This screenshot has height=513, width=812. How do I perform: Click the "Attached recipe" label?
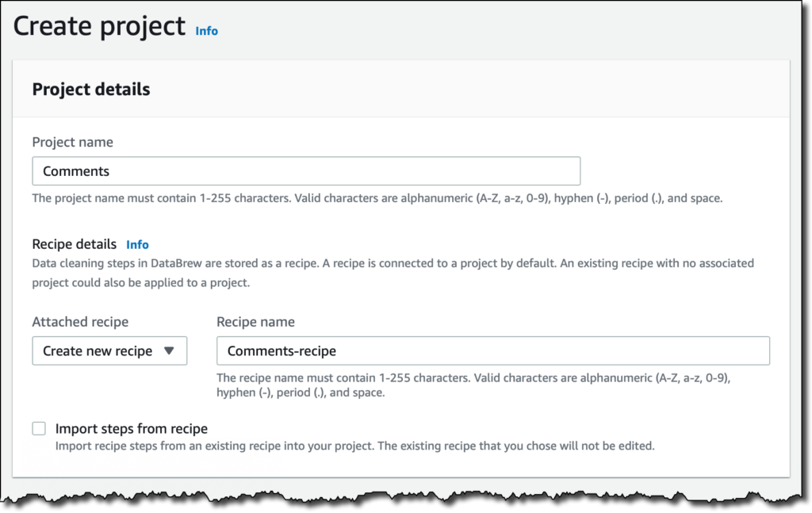79,321
